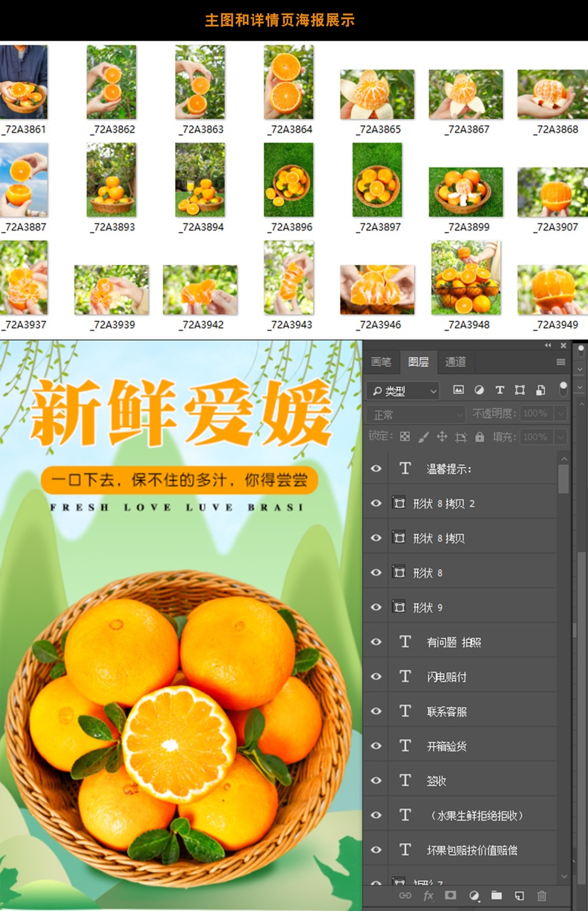Open the 不透明度 opacity dropdown arrow

[x=561, y=414]
